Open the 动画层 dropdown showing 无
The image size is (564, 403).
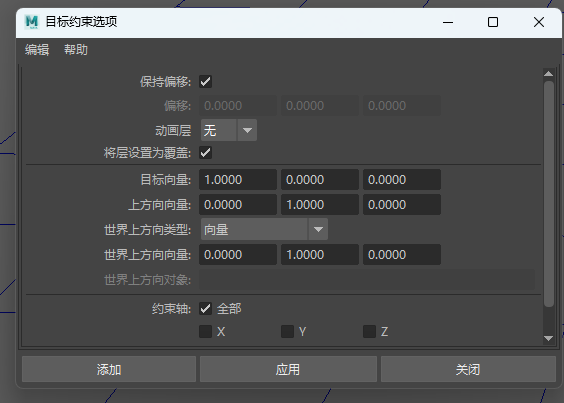click(x=229, y=130)
